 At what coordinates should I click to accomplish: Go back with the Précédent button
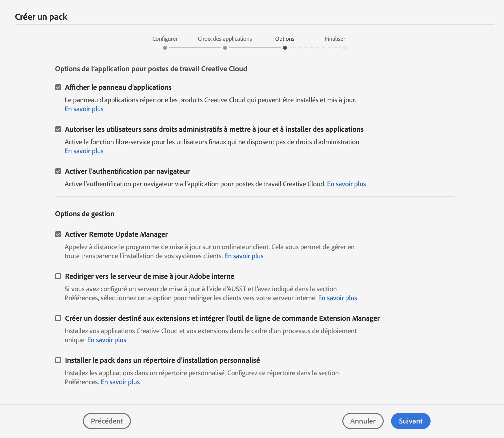[107, 421]
